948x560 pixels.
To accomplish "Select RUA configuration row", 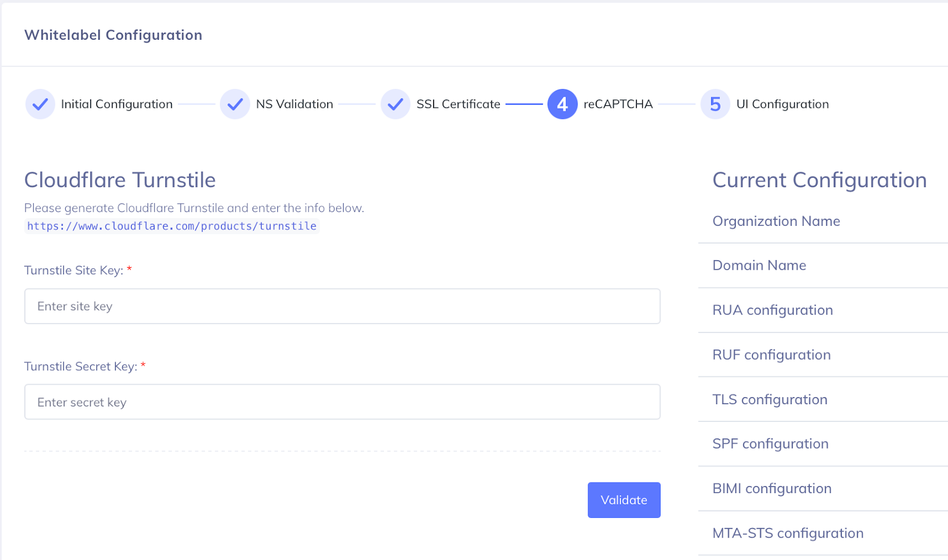I will pos(824,310).
